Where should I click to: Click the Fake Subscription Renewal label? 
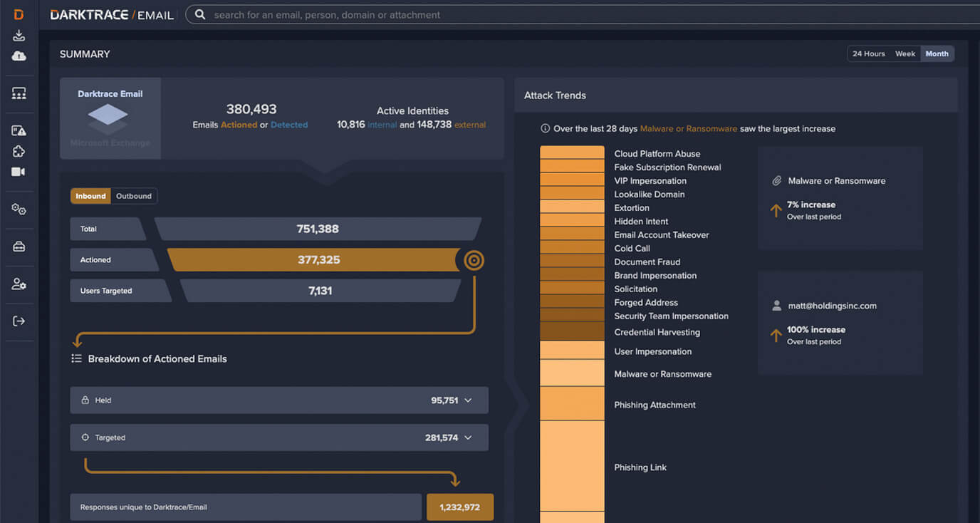[667, 167]
